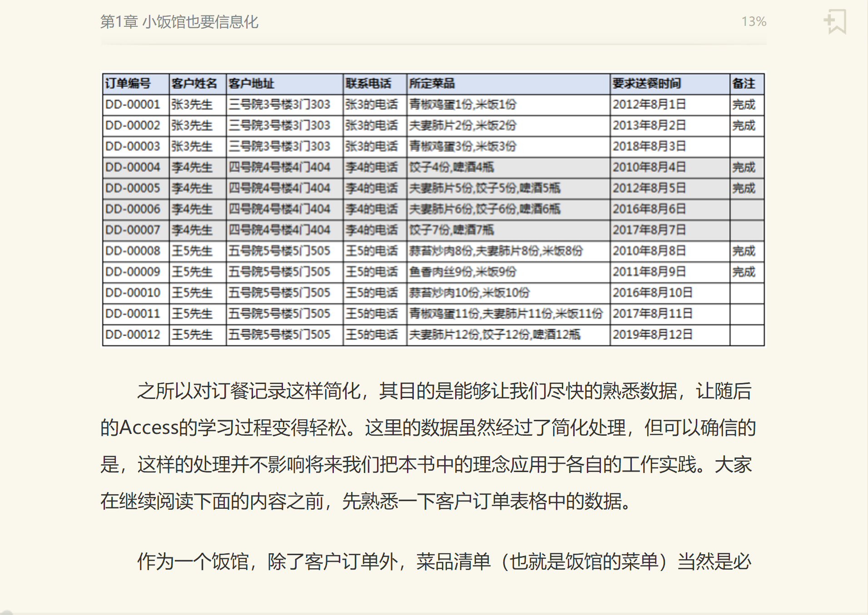Select order number DD-00004
This screenshot has width=868, height=615.
(x=133, y=167)
